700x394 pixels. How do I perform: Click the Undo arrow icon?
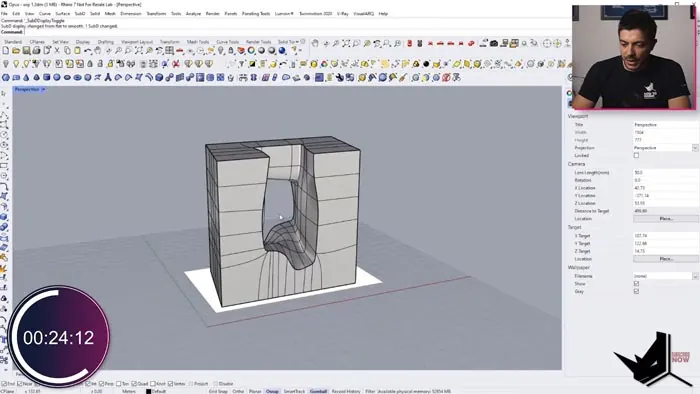tap(88, 50)
